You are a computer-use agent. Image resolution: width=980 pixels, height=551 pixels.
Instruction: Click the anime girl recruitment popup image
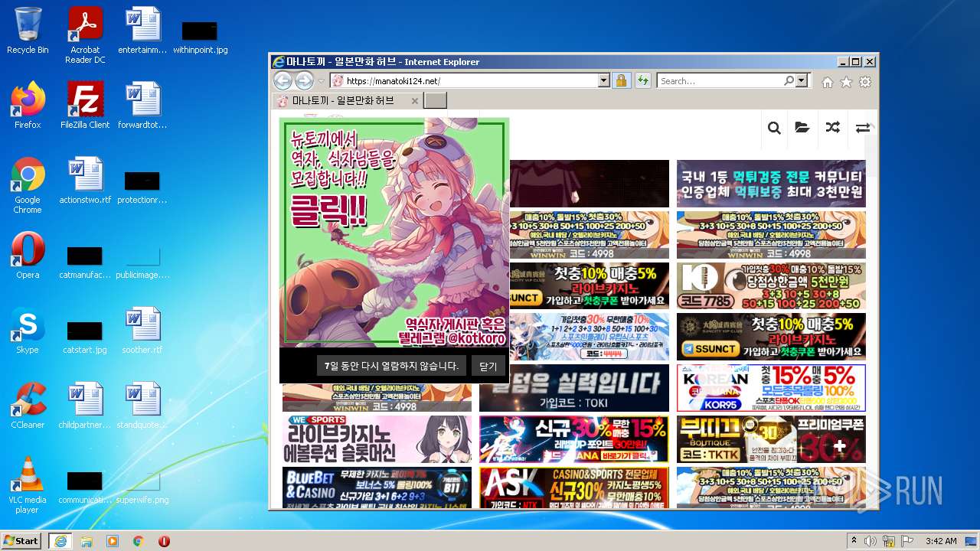[394, 233]
